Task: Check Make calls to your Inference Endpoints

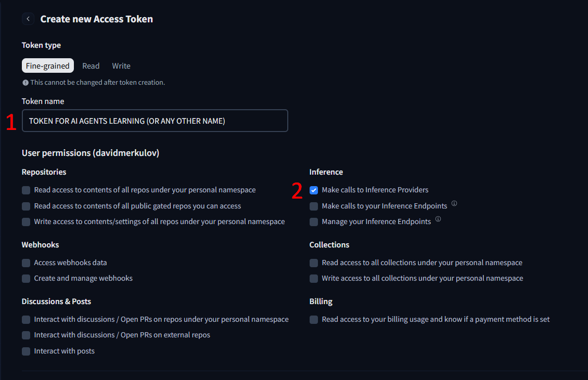Action: (x=314, y=206)
